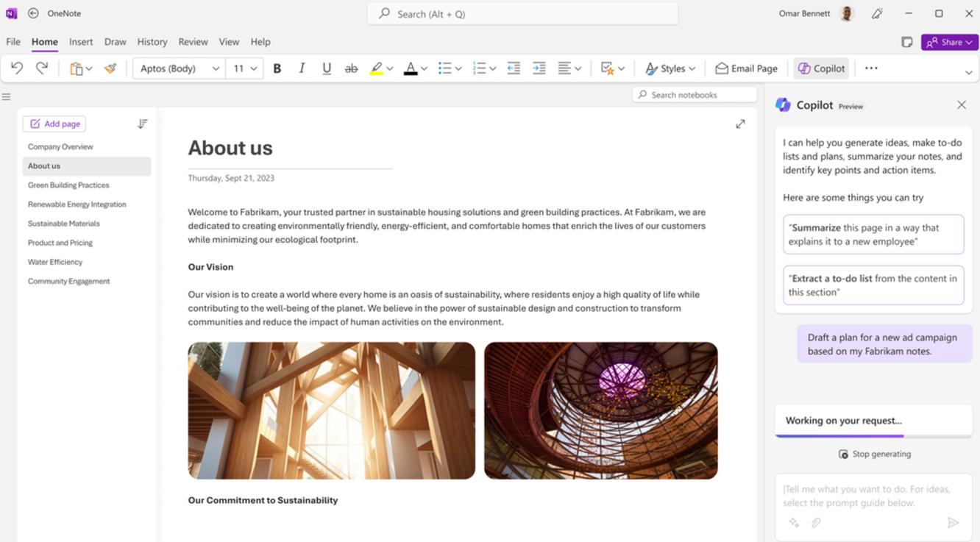Select the To Do tag icon

click(608, 68)
